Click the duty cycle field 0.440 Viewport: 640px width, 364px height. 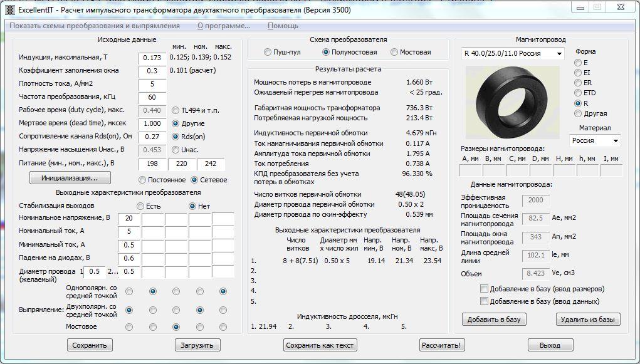pos(152,111)
